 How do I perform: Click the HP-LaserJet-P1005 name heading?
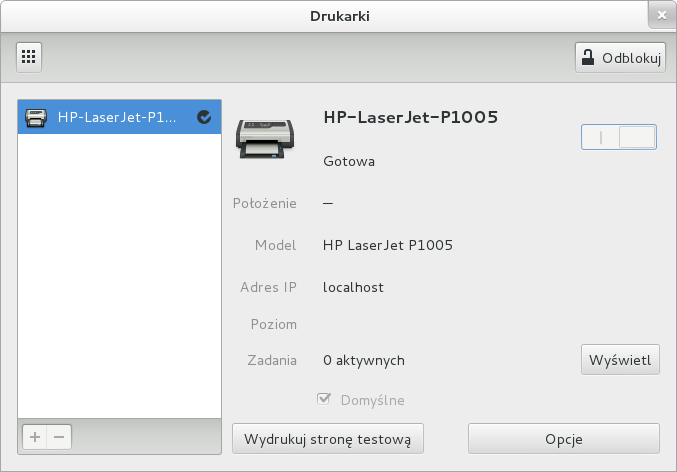(411, 117)
